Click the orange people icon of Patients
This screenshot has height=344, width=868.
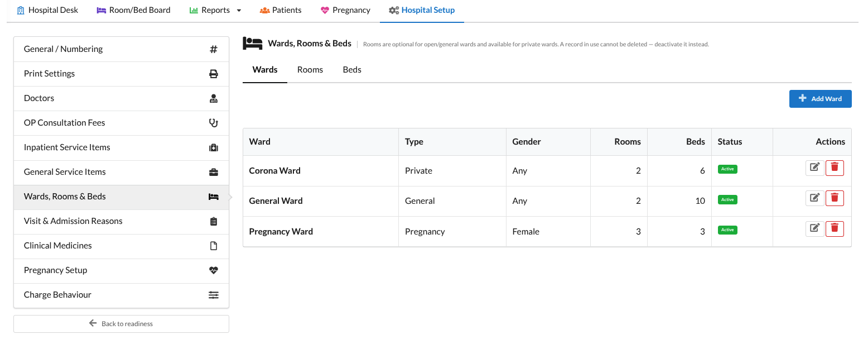264,10
